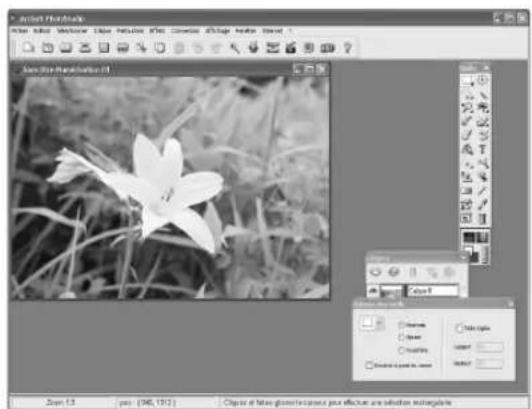Screen dimensions: 532x409
Task: Click the Print toolbar icon
Action: (x=123, y=47)
